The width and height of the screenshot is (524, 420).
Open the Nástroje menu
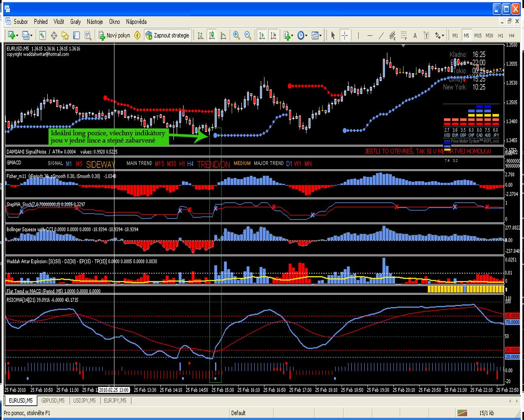(x=95, y=22)
